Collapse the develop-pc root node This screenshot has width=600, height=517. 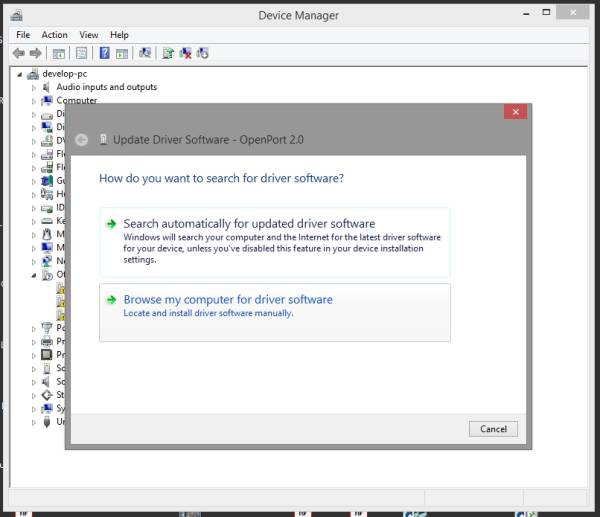tap(20, 74)
